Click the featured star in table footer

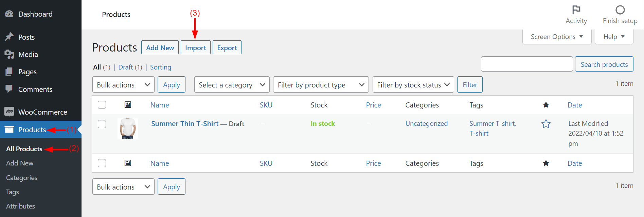click(546, 163)
